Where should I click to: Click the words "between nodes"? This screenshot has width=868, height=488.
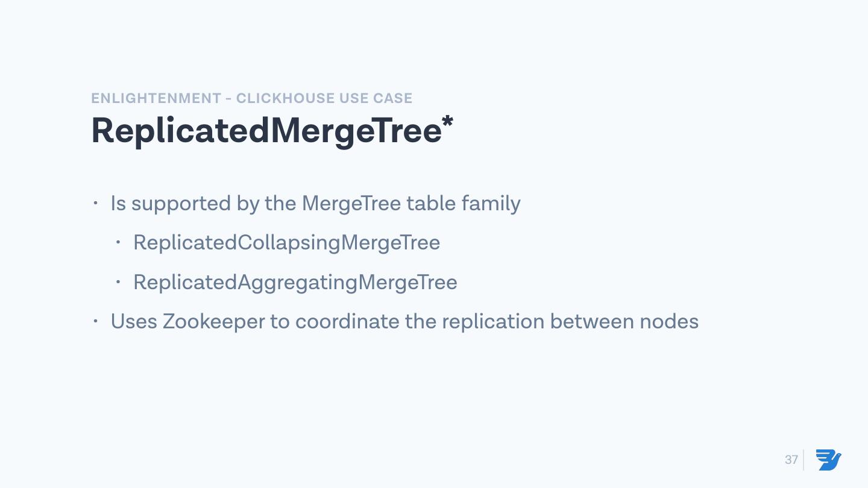click(624, 321)
